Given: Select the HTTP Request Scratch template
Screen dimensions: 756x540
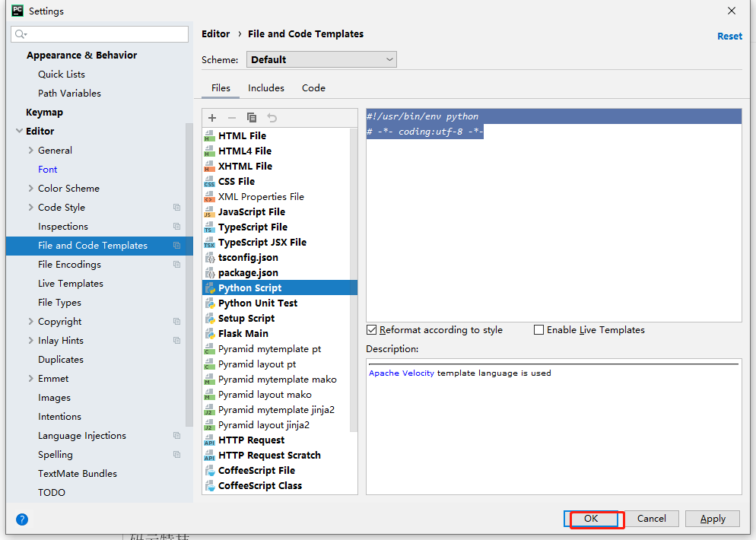Looking at the screenshot, I should pos(269,456).
